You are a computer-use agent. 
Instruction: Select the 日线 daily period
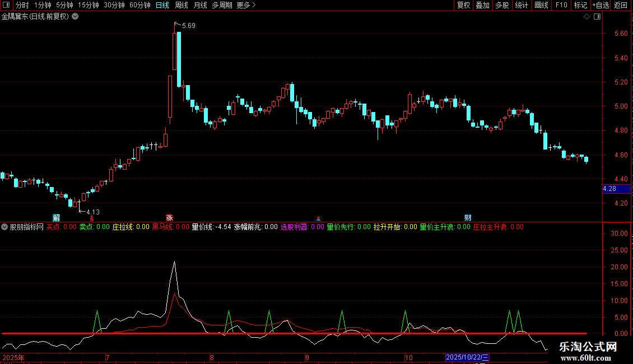click(162, 5)
